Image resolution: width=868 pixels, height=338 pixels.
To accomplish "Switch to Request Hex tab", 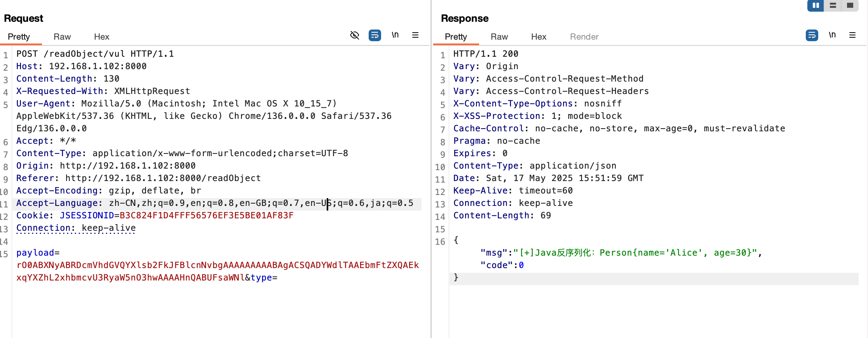I will (101, 37).
